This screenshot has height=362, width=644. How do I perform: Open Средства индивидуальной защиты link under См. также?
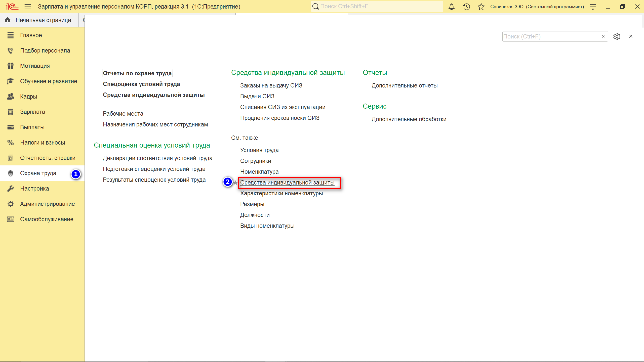pyautogui.click(x=287, y=183)
